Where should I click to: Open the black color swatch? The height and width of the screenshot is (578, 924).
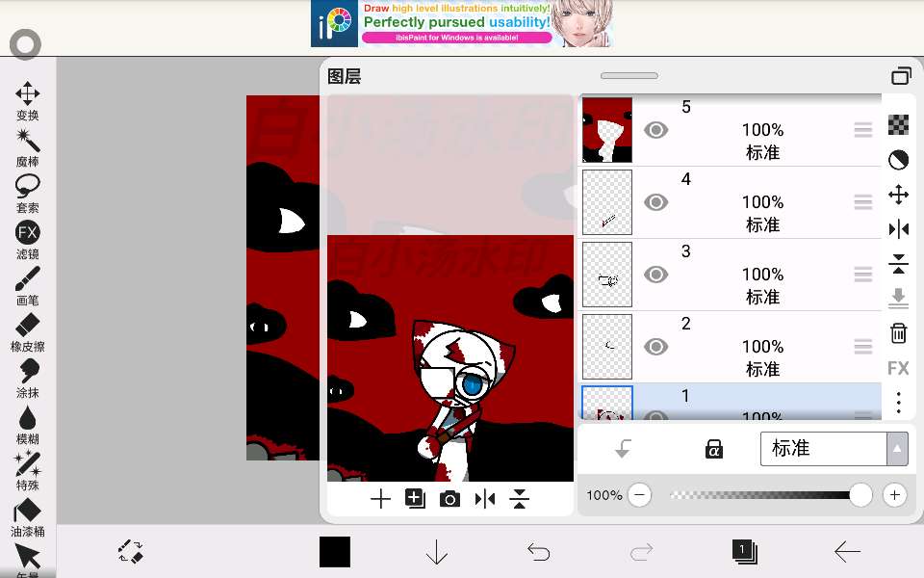335,552
